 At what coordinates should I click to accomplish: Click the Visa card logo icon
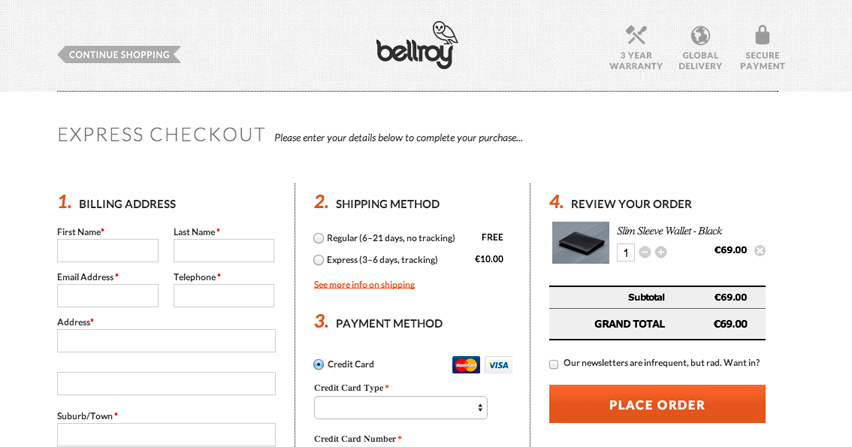point(498,365)
